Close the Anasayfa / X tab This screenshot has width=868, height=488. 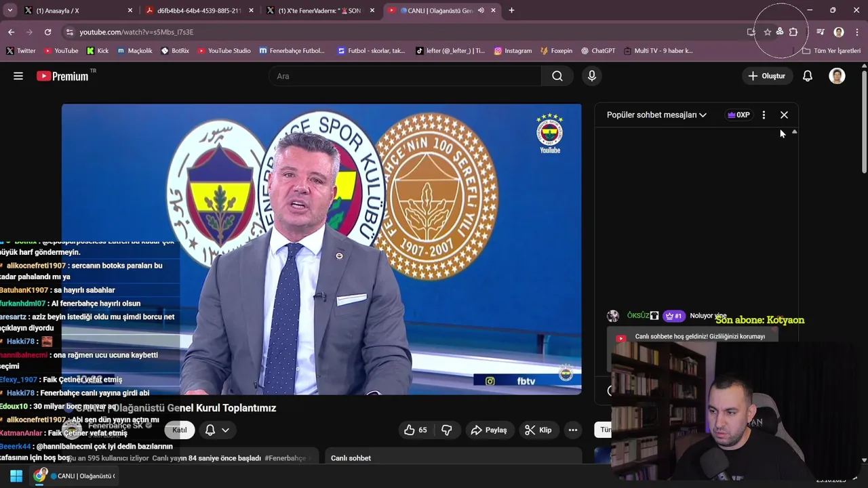(130, 10)
